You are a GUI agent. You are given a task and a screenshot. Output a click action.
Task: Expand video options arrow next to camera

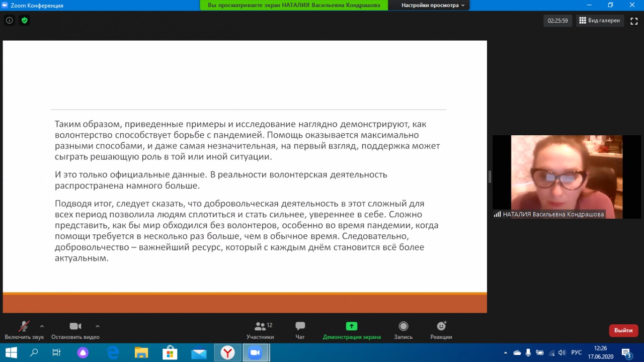pos(98,326)
